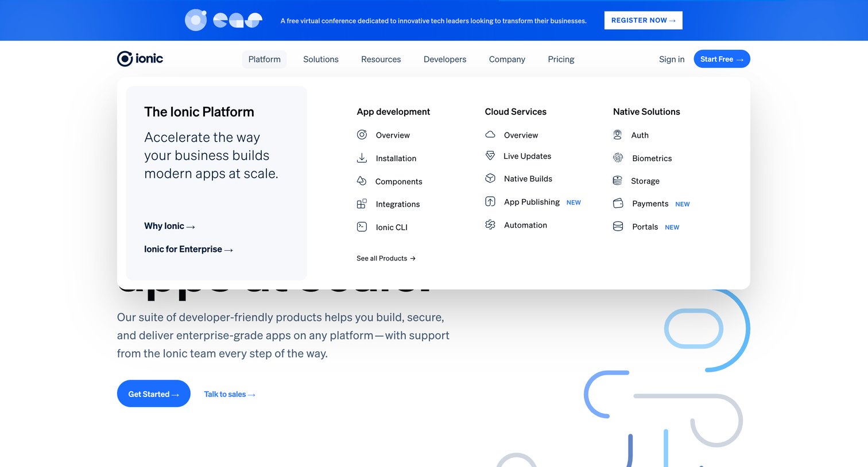Click the Native Builds cube icon
Image resolution: width=868 pixels, height=467 pixels.
pos(490,178)
